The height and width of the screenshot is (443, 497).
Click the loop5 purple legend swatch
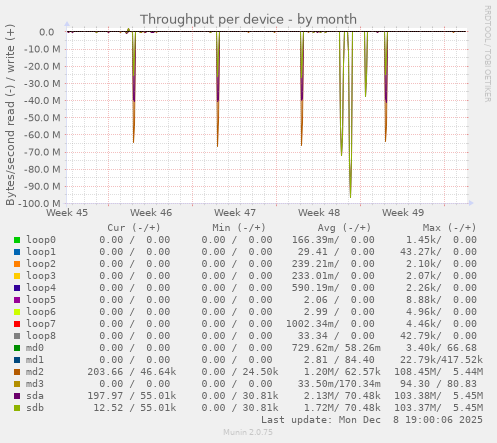[17, 300]
